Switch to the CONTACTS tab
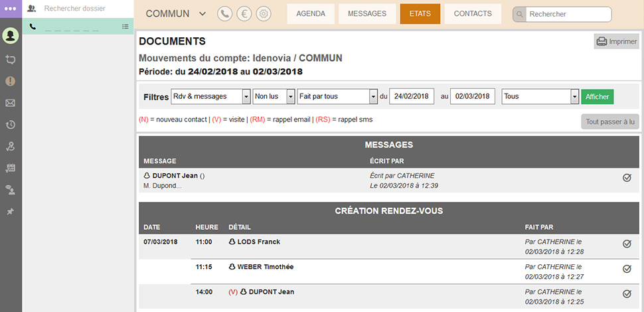The width and height of the screenshot is (644, 312). click(473, 14)
